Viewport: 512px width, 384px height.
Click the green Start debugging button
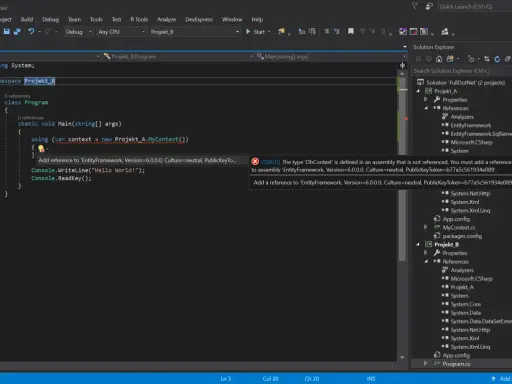[x=256, y=32]
